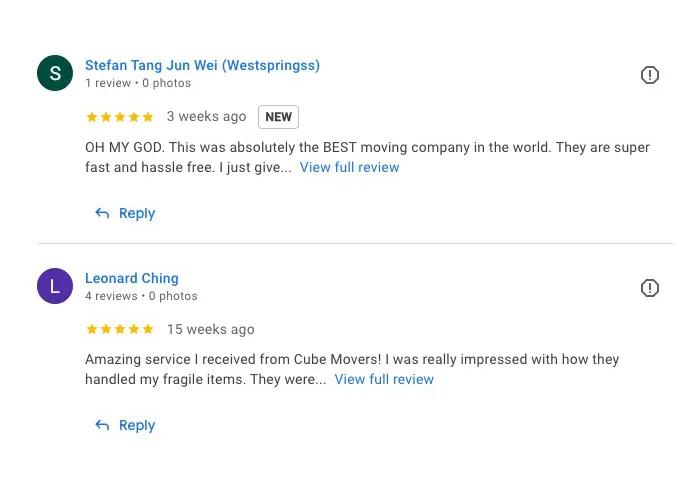700x490 pixels.
Task: Click the five-star rating on Leonard's review
Action: pos(120,329)
